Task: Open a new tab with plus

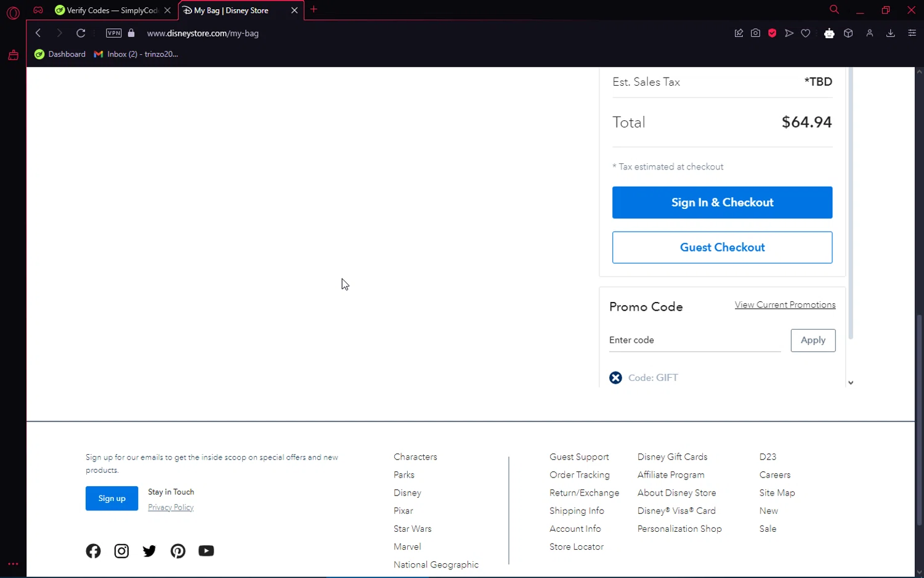Action: (x=314, y=9)
